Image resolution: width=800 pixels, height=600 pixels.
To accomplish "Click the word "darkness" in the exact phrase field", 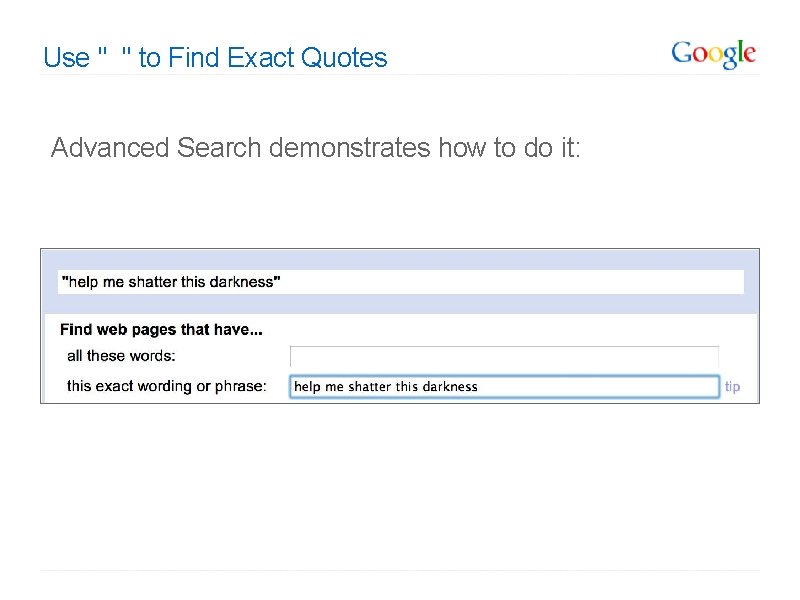I will [450, 387].
